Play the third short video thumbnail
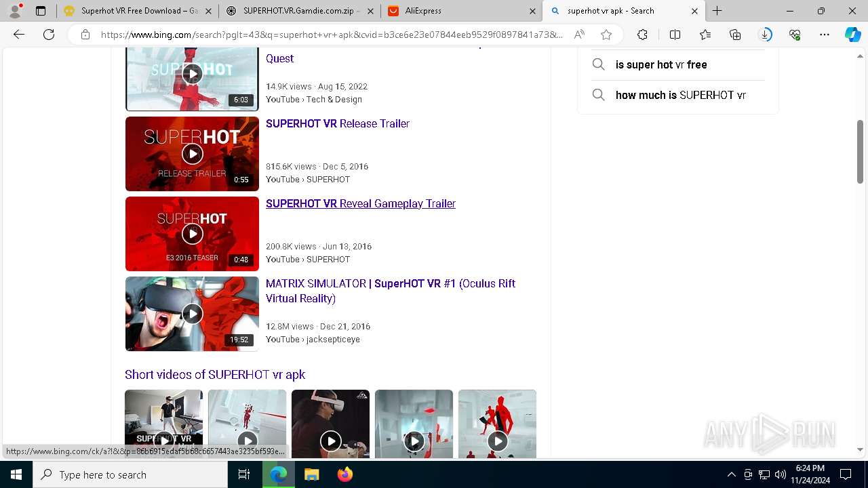Image resolution: width=868 pixels, height=488 pixels. click(x=330, y=424)
